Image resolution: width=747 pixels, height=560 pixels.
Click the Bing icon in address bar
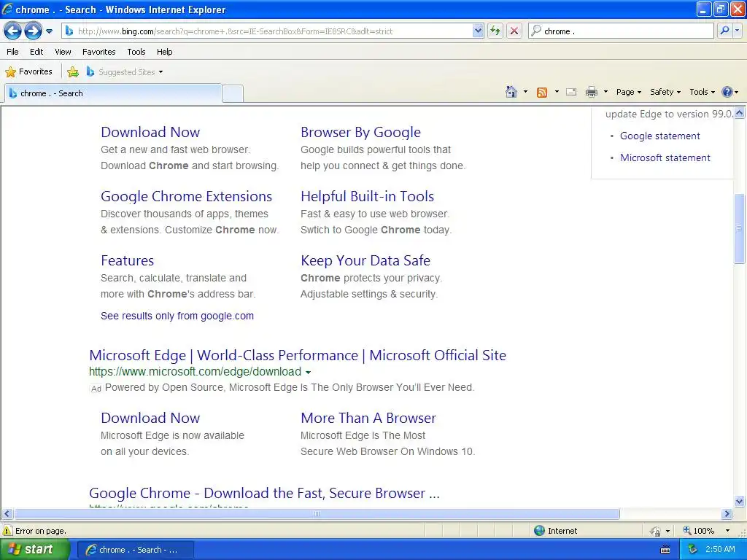(x=69, y=31)
